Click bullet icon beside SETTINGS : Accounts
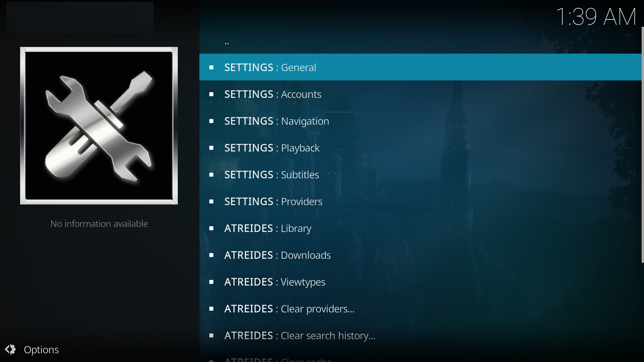Viewport: 644px width, 362px height. coord(211,94)
